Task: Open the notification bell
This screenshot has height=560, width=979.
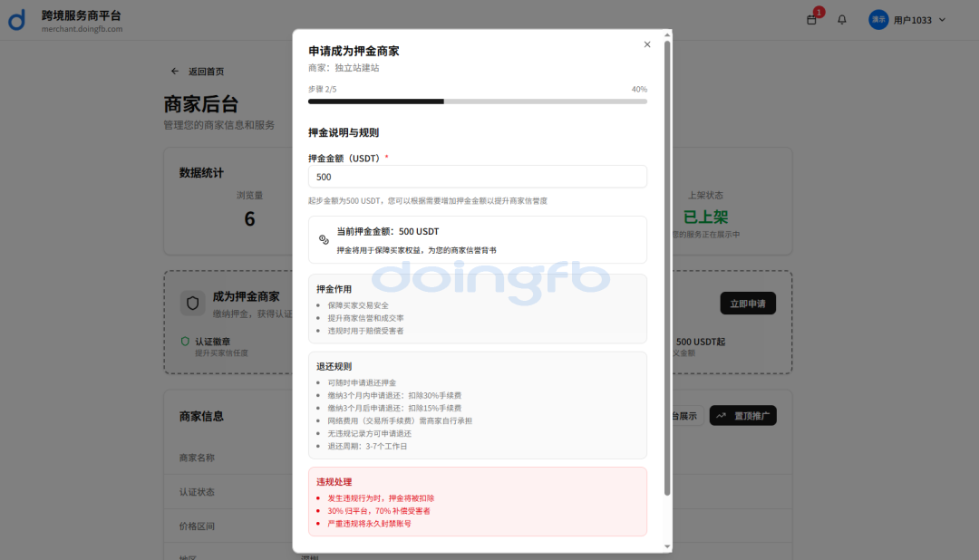Action: (842, 19)
